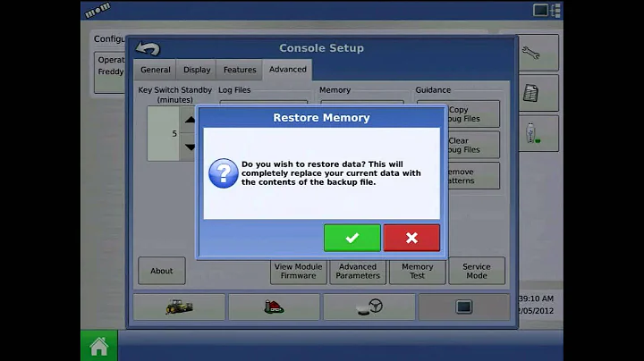Open the document summary icon

click(538, 93)
